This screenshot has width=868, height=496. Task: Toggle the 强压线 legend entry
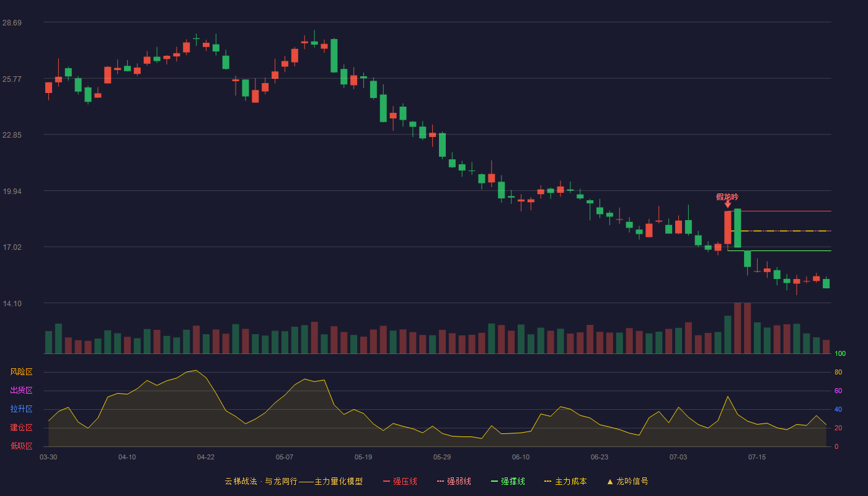(x=400, y=481)
